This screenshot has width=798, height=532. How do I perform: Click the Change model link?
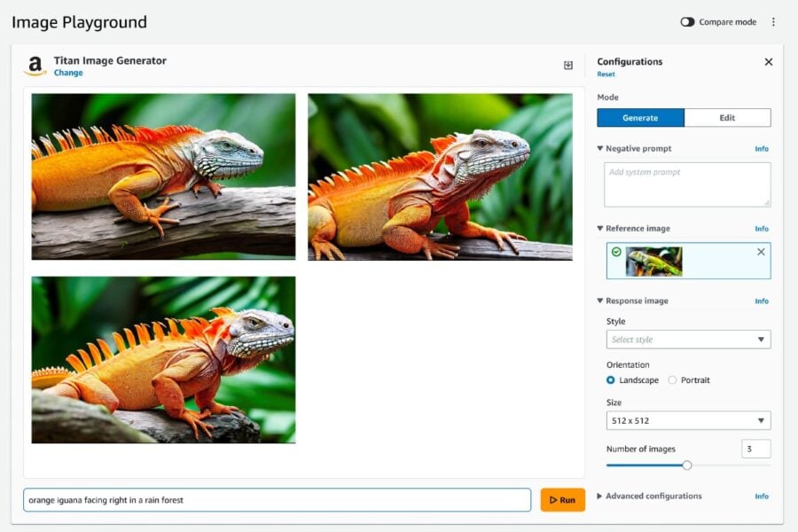pos(68,73)
